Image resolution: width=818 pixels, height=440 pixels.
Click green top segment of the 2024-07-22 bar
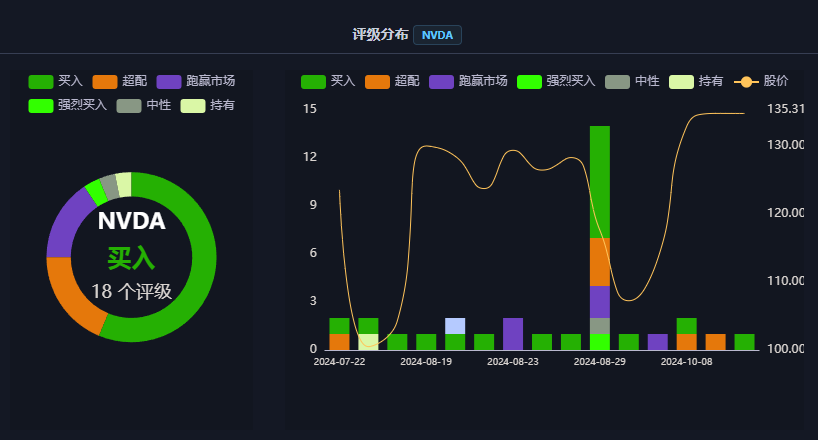[340, 326]
